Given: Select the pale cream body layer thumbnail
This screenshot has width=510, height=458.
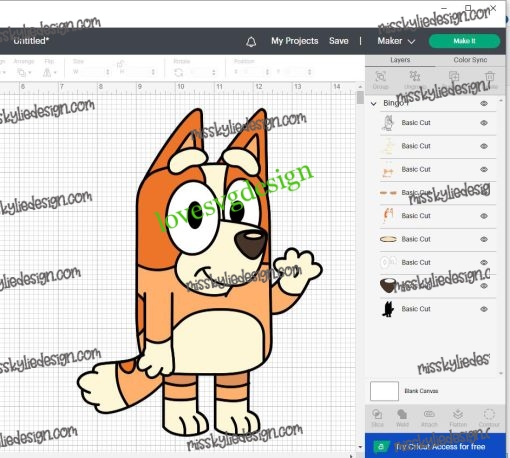Looking at the screenshot, I should pos(388,146).
